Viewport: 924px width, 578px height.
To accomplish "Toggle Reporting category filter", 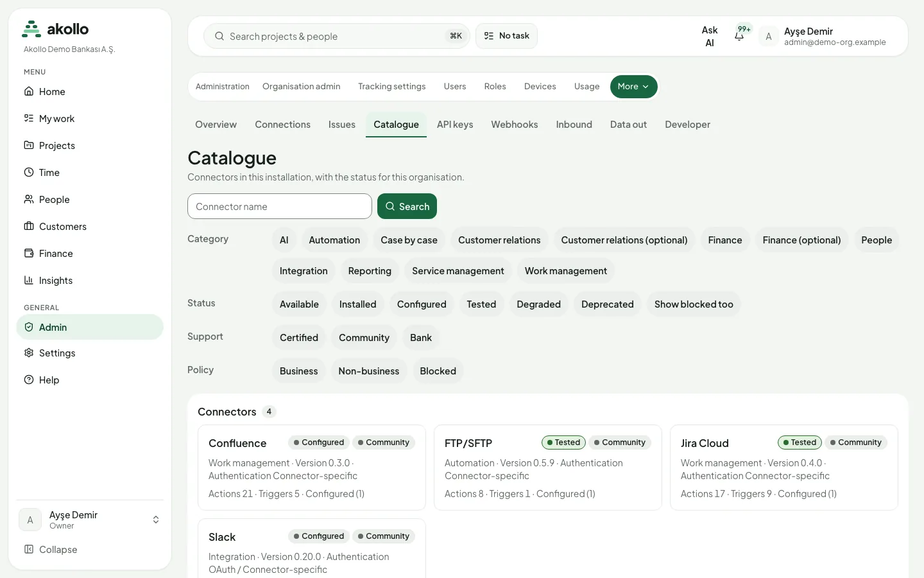I will (x=370, y=271).
